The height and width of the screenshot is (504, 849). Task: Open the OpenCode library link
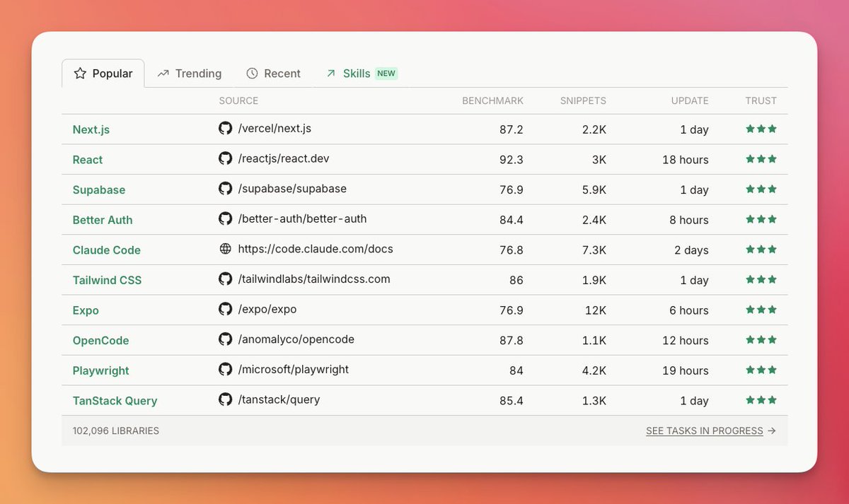[101, 340]
